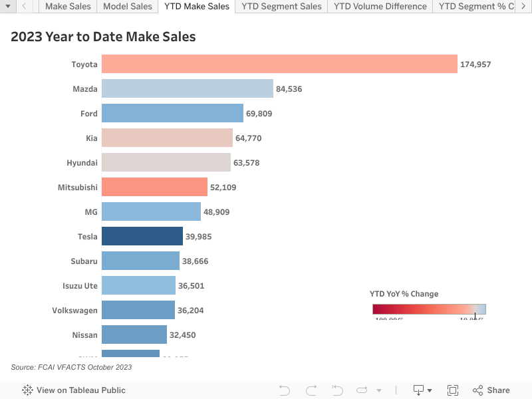Select the MG bar
Image resolution: width=532 pixels, height=399 pixels.
point(152,211)
